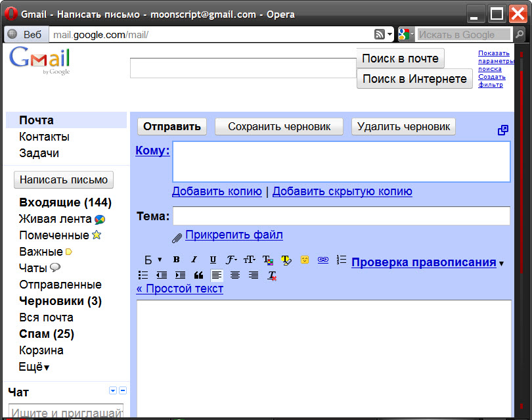This screenshot has width=532, height=420.
Task: Open contacts via Кому: link
Action: pos(152,151)
